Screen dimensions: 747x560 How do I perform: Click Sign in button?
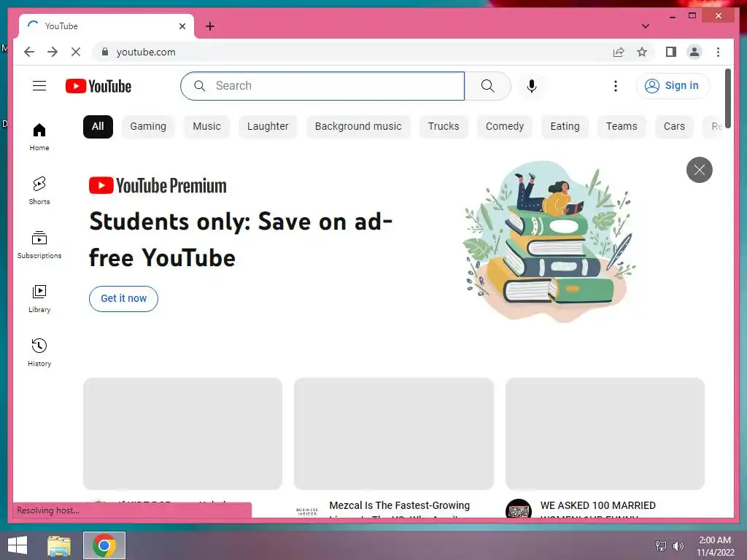pos(673,86)
